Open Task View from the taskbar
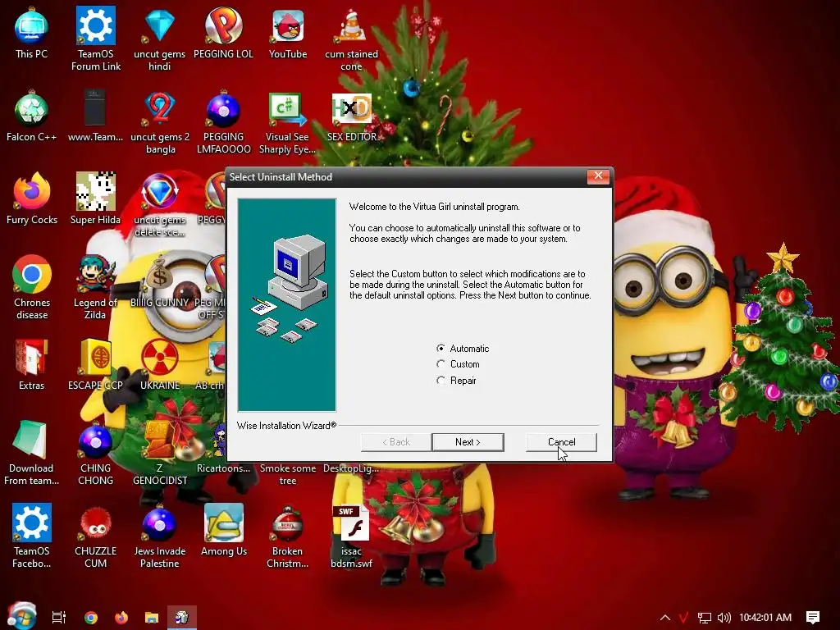The width and height of the screenshot is (840, 630). coord(59,617)
